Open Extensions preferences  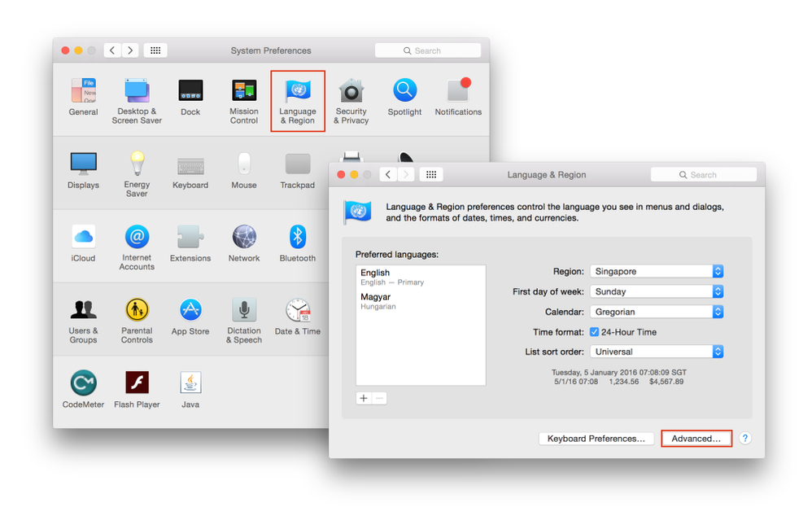click(x=190, y=243)
